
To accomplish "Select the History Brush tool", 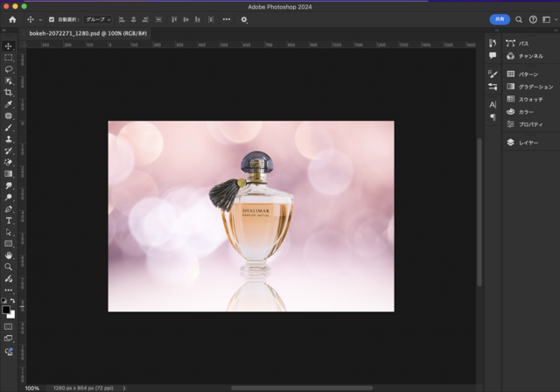I will (x=9, y=150).
